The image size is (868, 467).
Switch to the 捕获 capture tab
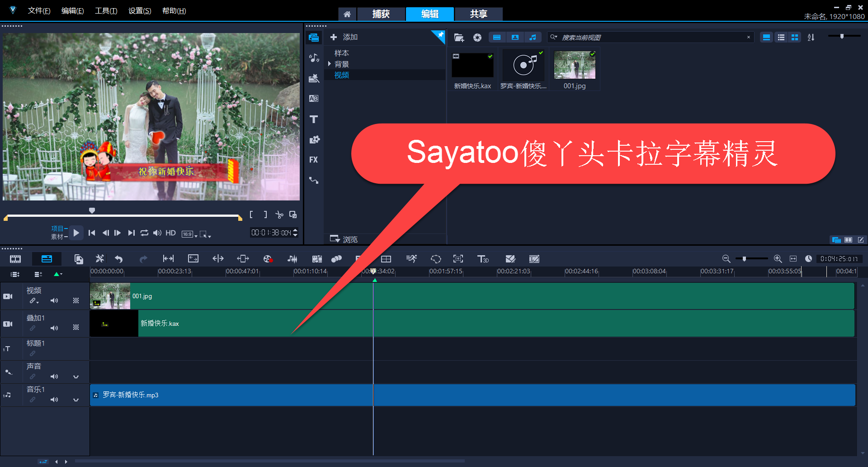pos(381,14)
